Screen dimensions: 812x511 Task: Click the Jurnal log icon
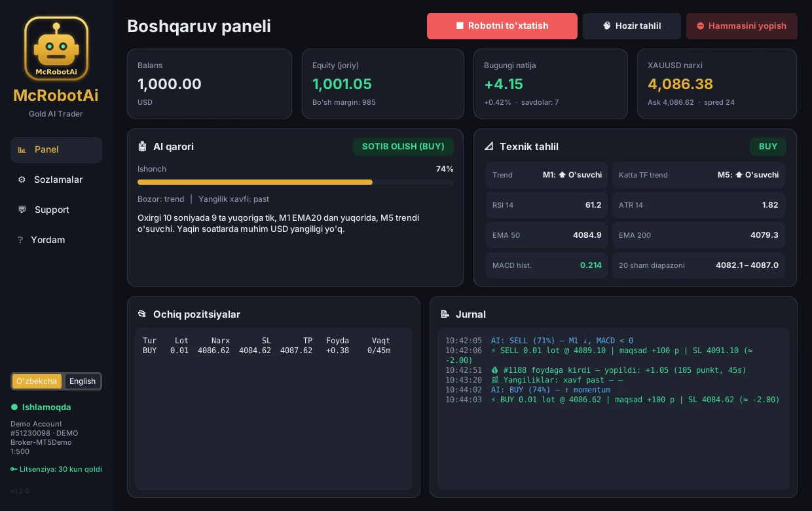click(445, 314)
